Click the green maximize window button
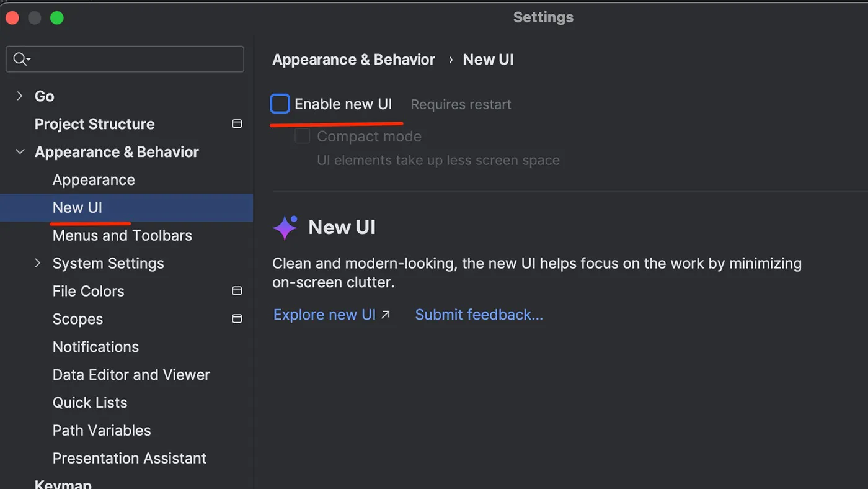This screenshot has width=868, height=489. click(57, 18)
